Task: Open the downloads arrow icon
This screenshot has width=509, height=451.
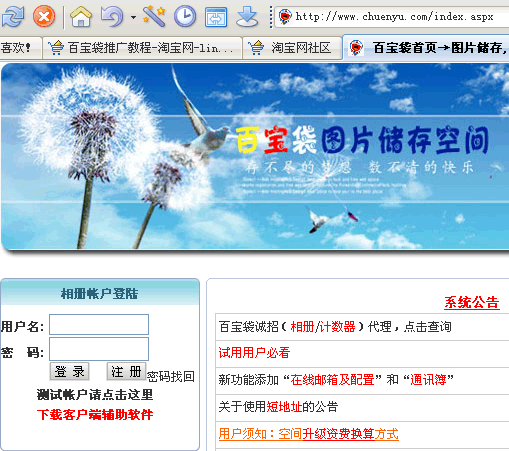Action: (247, 17)
